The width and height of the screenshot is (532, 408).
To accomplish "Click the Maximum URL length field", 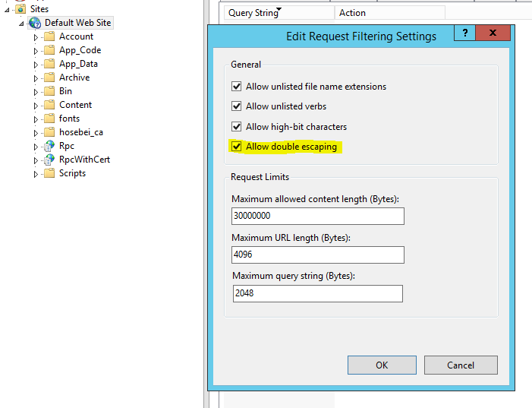I will 317,255.
